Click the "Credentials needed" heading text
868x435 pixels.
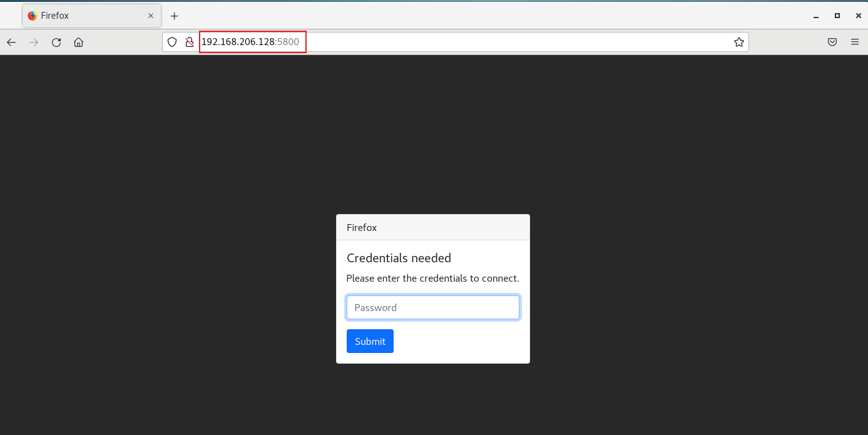[x=399, y=258]
